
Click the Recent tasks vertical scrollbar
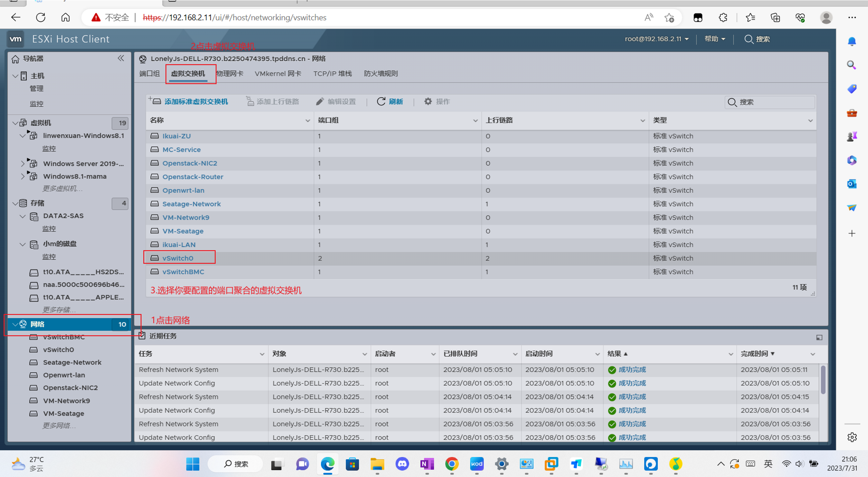coord(823,380)
